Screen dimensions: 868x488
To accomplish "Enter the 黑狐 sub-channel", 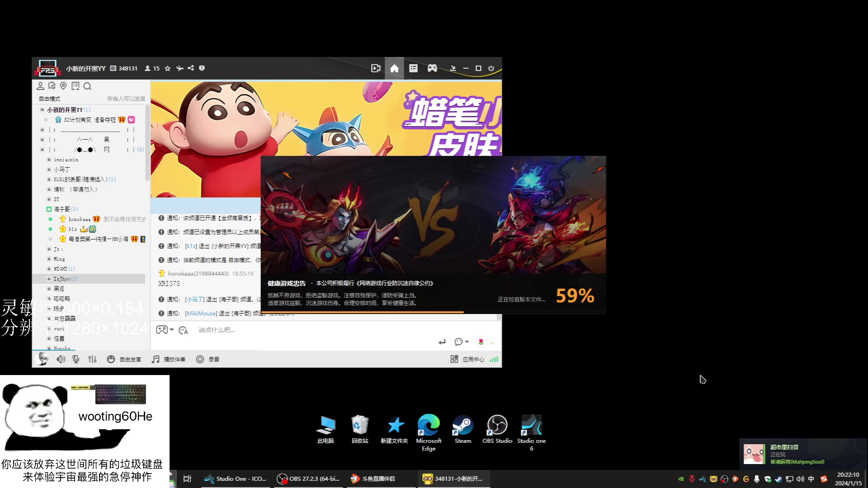I will 59,289.
